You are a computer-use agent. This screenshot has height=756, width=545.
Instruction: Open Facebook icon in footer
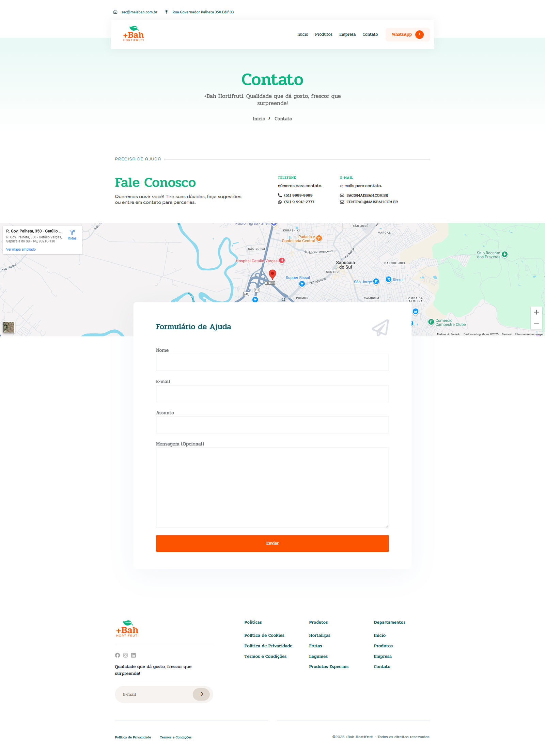(118, 655)
